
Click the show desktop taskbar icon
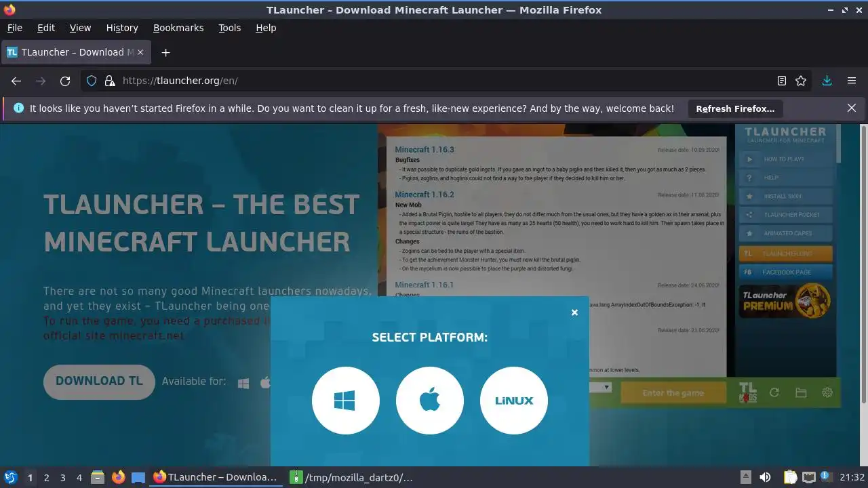138,477
